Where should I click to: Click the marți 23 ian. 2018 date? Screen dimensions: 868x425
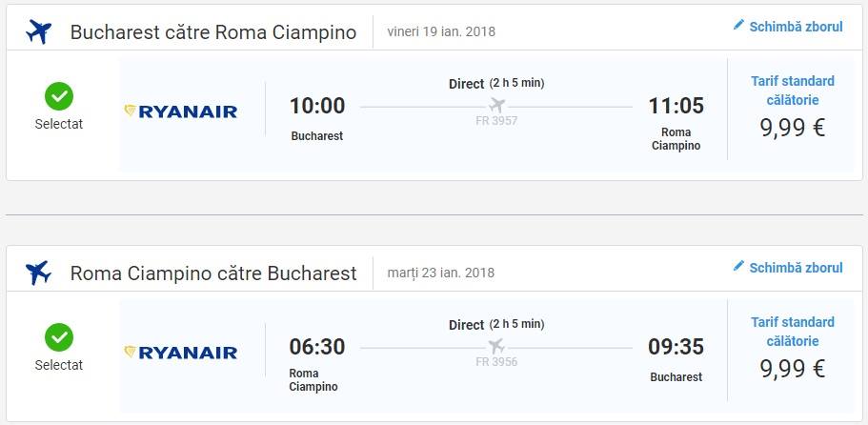coord(441,273)
